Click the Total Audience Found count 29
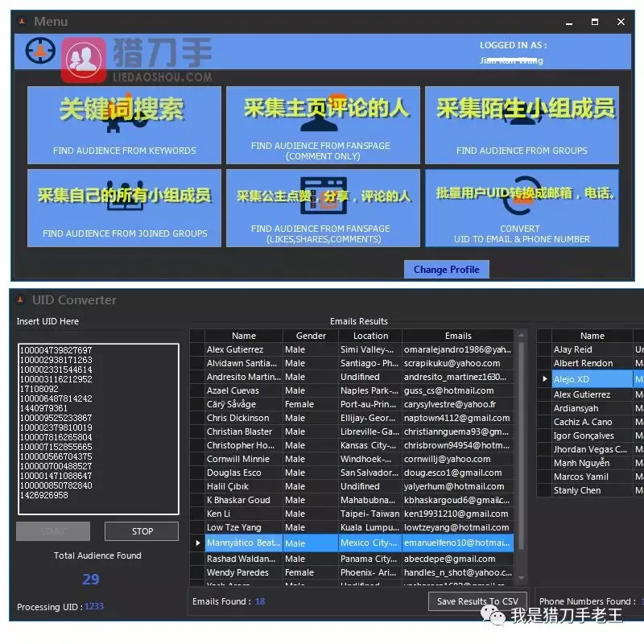The image size is (644, 644). coord(91,579)
